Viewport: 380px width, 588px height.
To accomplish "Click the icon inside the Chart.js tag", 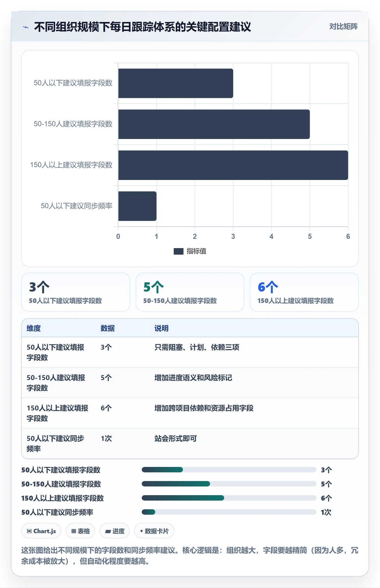I will click(x=29, y=531).
